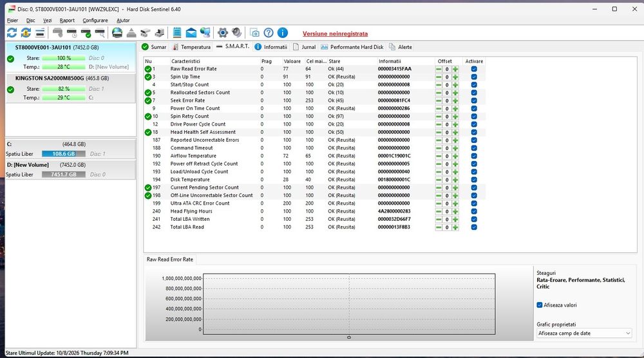The image size is (644, 358).
Task: Click the globe disk toolbar icon
Action: tap(117, 33)
